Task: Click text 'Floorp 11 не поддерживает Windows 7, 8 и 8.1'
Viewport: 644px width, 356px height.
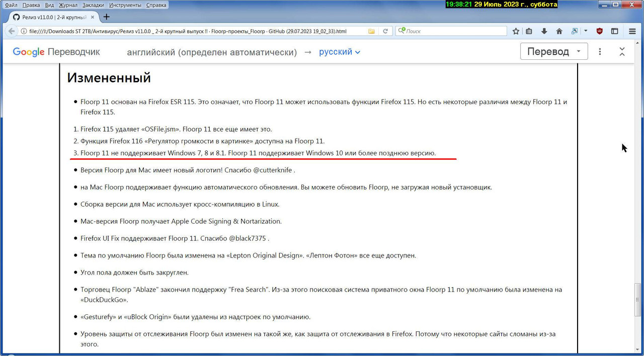Action: (x=153, y=153)
